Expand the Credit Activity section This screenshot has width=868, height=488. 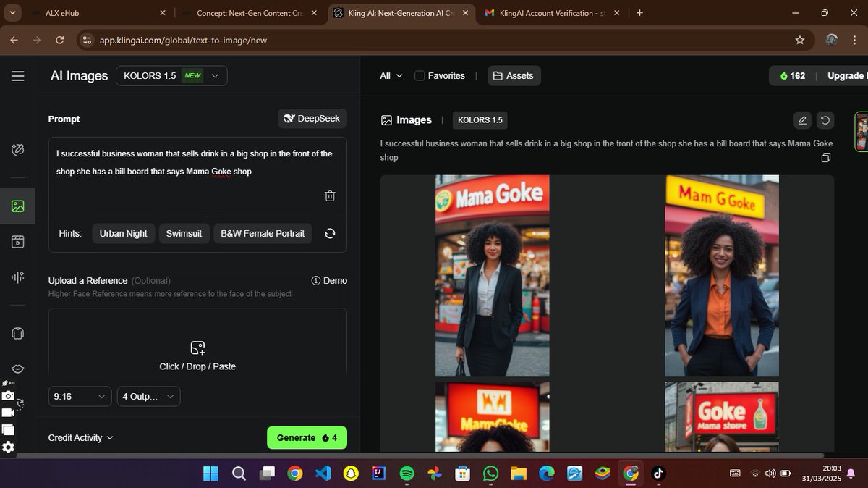coord(80,437)
